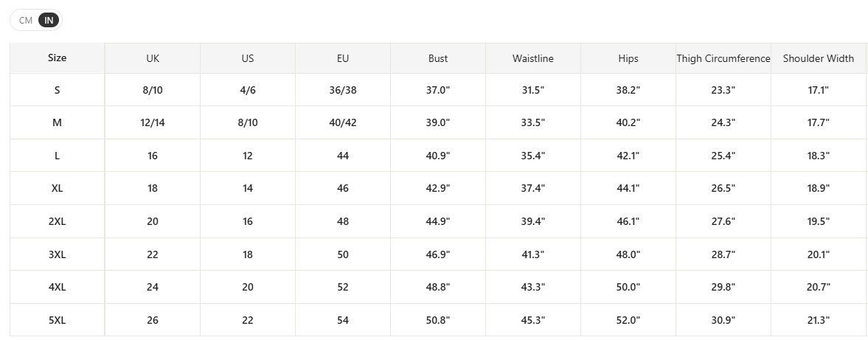Click the Waistline column header
This screenshot has width=868, height=340.
click(533, 58)
